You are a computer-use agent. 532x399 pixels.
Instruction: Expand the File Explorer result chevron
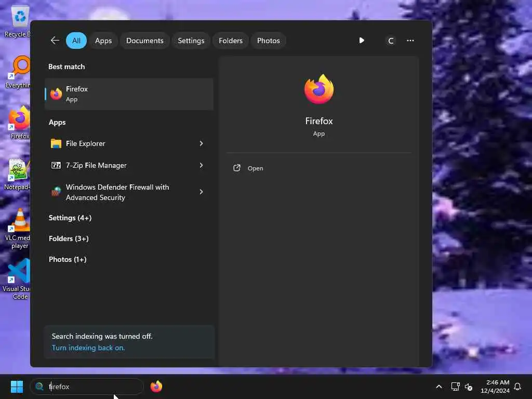(201, 143)
